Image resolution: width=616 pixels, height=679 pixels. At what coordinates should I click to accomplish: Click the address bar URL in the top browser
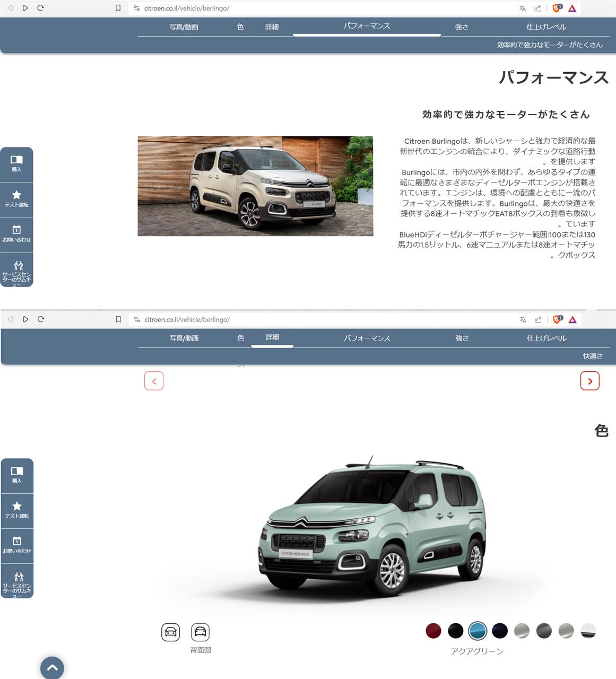tap(187, 8)
